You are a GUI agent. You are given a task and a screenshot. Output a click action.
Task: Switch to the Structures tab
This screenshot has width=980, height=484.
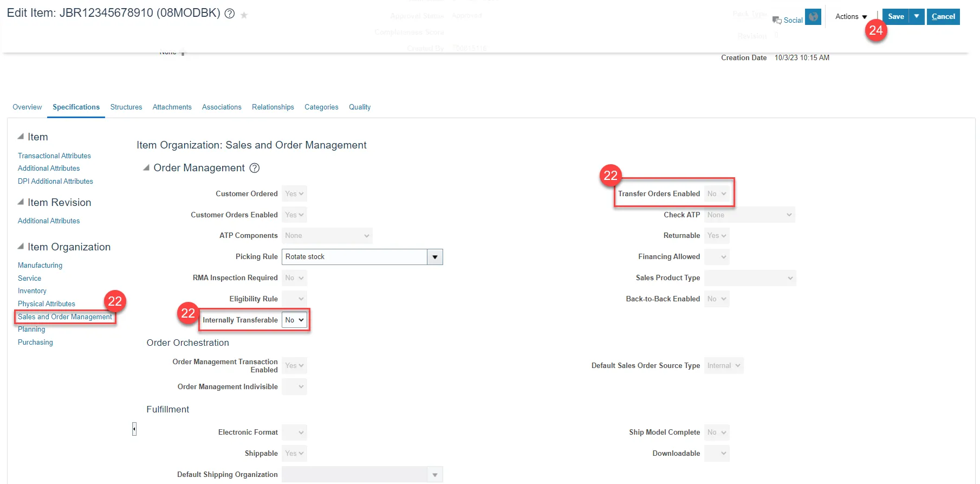click(126, 107)
